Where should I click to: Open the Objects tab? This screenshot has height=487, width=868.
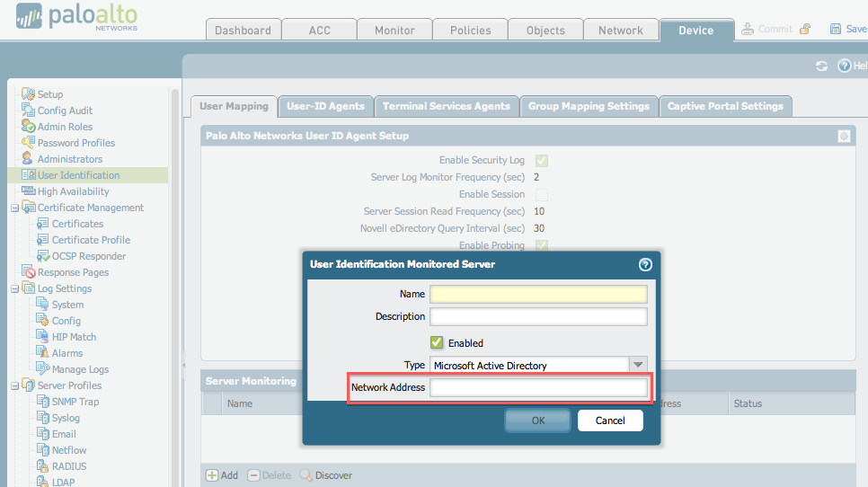(x=545, y=30)
